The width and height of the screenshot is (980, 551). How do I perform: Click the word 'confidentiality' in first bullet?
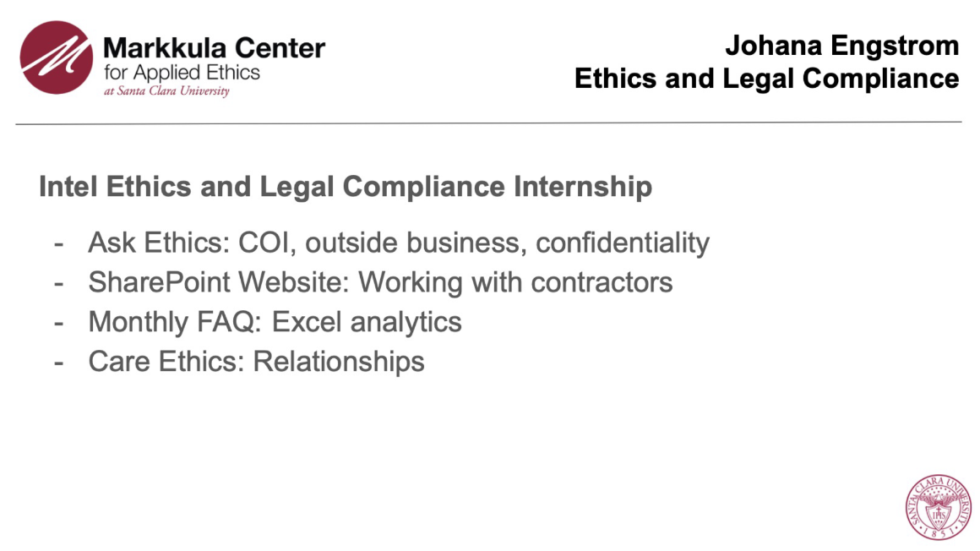pyautogui.click(x=623, y=243)
